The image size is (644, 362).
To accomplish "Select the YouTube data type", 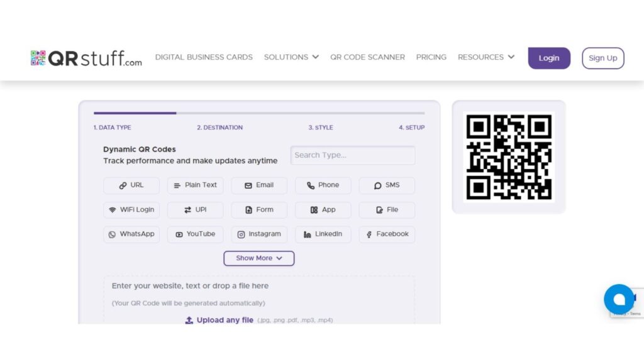I will point(195,234).
